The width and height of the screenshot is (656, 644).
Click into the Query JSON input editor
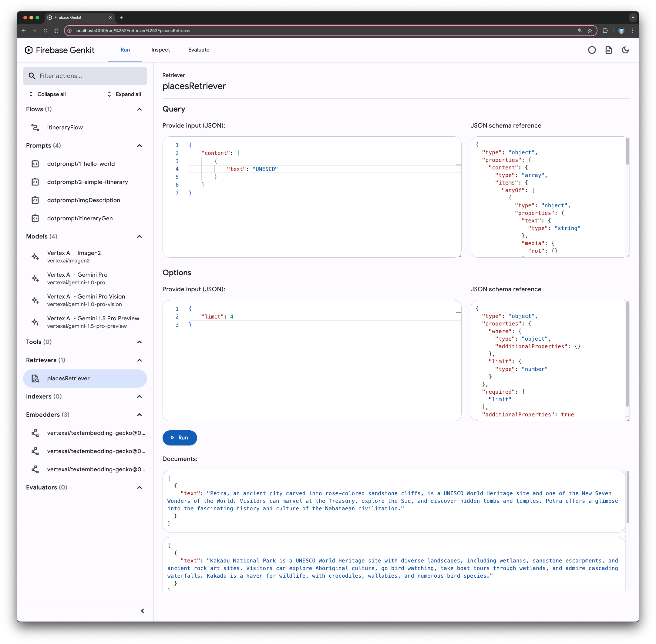[x=311, y=197]
